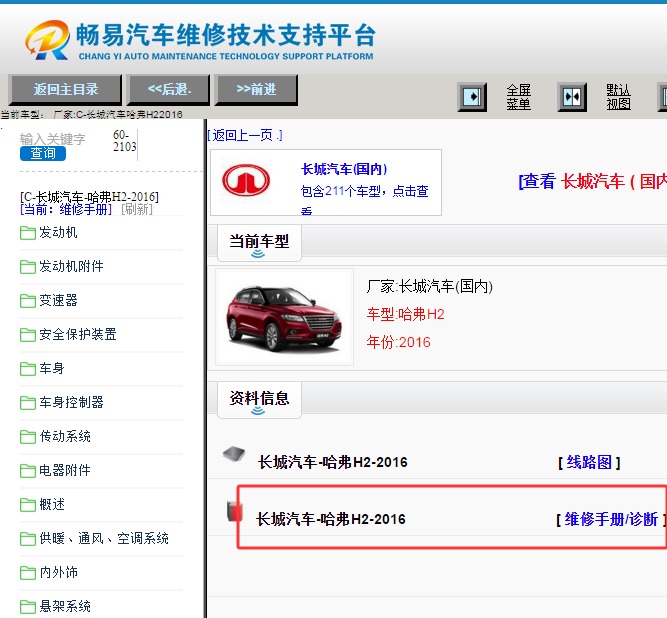Click the 车型:哈弗H2 text
The image size is (667, 618).
click(x=405, y=314)
